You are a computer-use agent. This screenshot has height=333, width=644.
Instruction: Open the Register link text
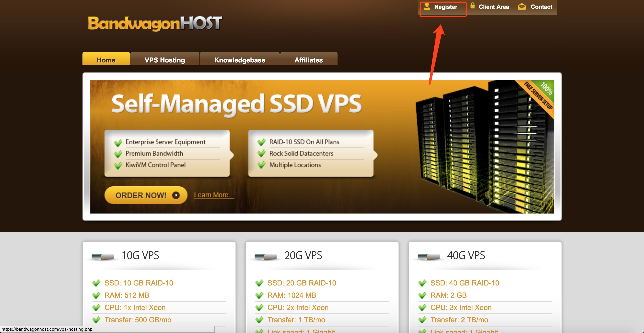(446, 7)
